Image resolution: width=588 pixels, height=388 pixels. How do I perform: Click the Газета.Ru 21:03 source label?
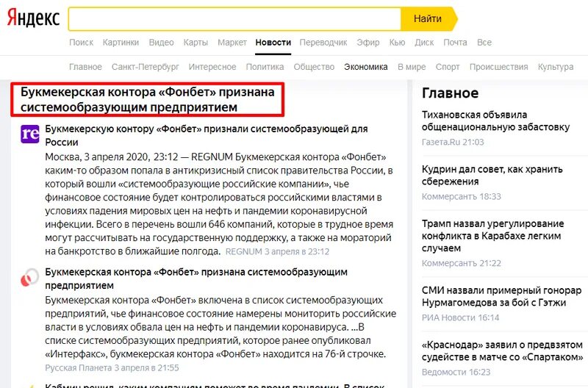click(x=453, y=142)
